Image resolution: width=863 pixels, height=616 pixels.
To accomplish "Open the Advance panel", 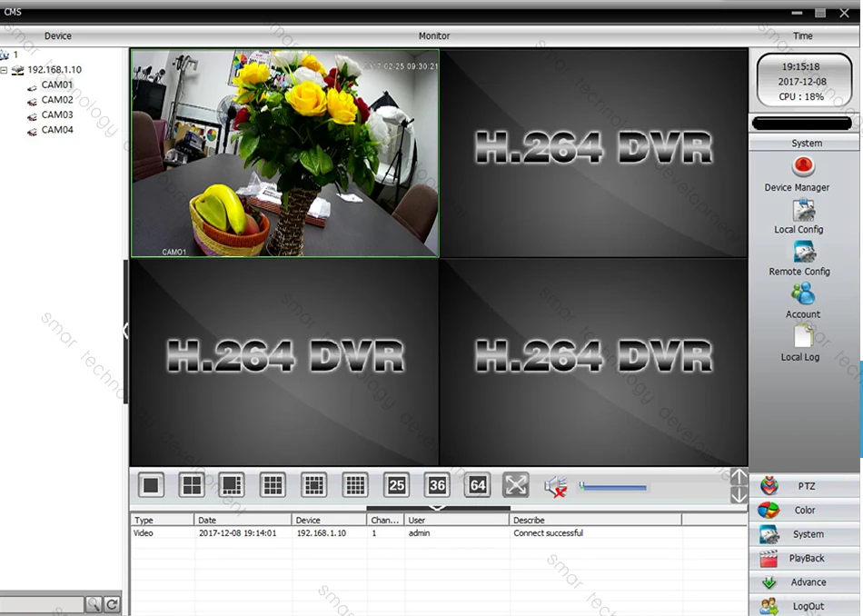I will point(805,582).
